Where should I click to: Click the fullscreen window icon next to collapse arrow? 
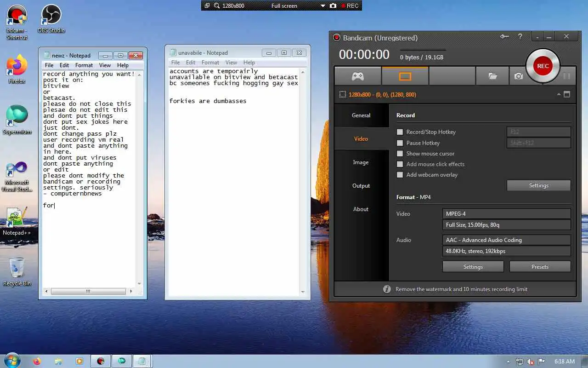(567, 94)
